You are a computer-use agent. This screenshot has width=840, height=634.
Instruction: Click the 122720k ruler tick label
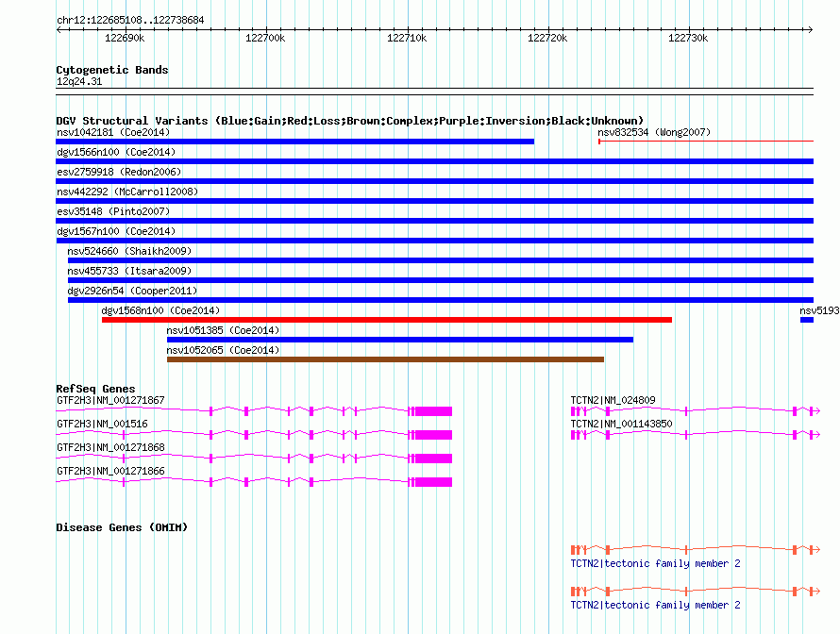547,38
